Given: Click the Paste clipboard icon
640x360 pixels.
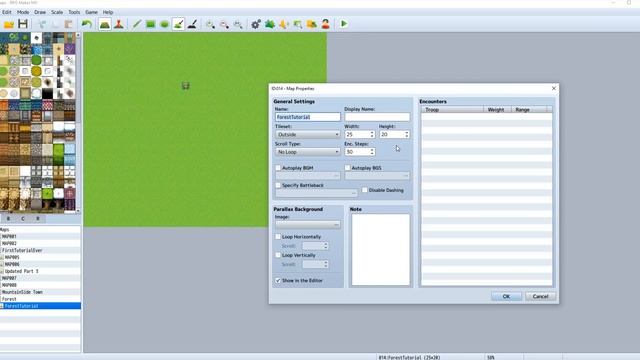Looking at the screenshot, I should coord(69,24).
